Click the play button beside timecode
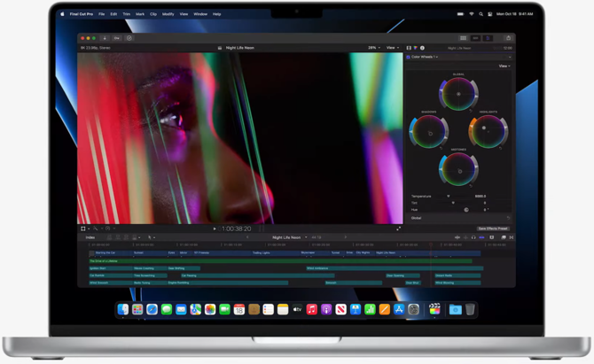The height and width of the screenshot is (364, 594). point(215,228)
